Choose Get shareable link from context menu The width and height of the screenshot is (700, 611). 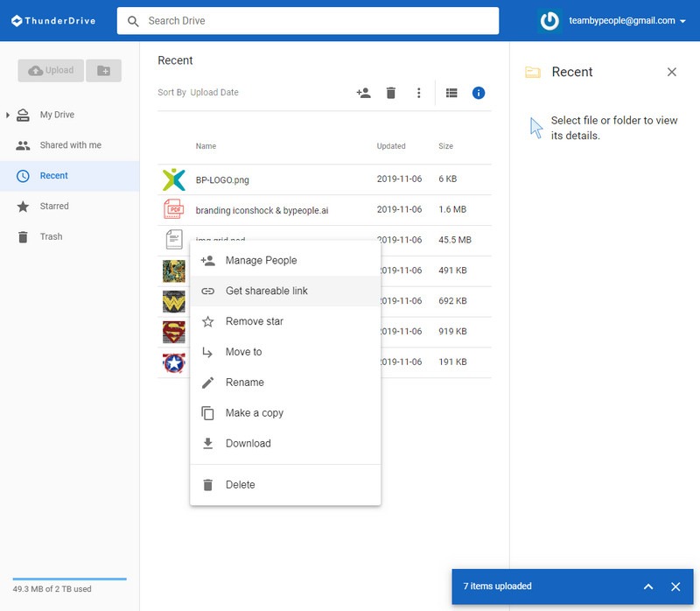(x=266, y=291)
